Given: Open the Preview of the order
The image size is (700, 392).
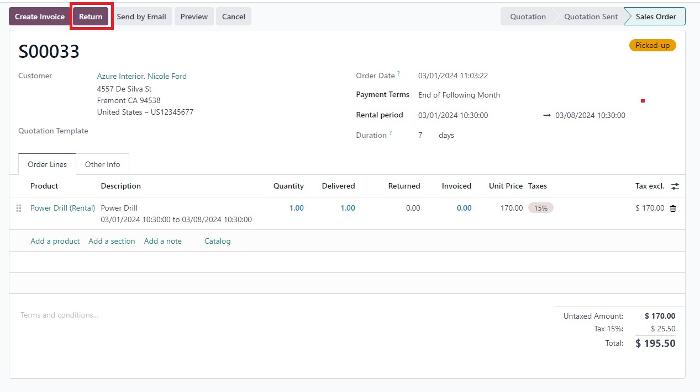Looking at the screenshot, I should click(x=194, y=17).
